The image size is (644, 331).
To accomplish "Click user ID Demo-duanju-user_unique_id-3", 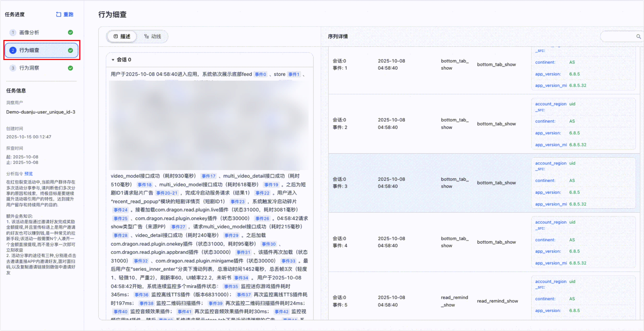I will point(41,112).
